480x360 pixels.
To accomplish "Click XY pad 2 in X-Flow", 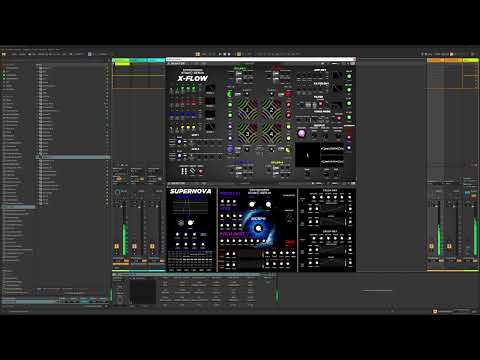I will pyautogui.click(x=271, y=109).
